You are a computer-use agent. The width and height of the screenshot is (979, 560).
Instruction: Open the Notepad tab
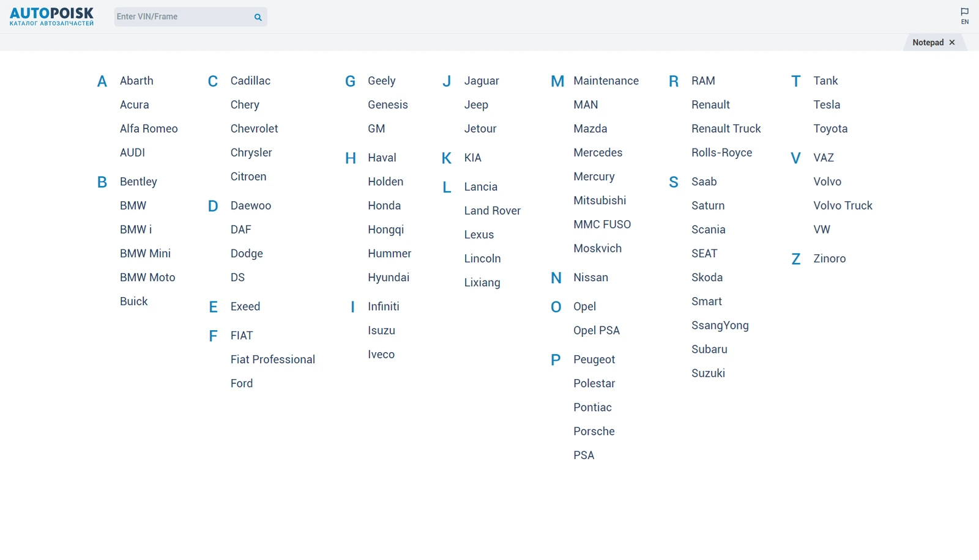[x=928, y=43]
